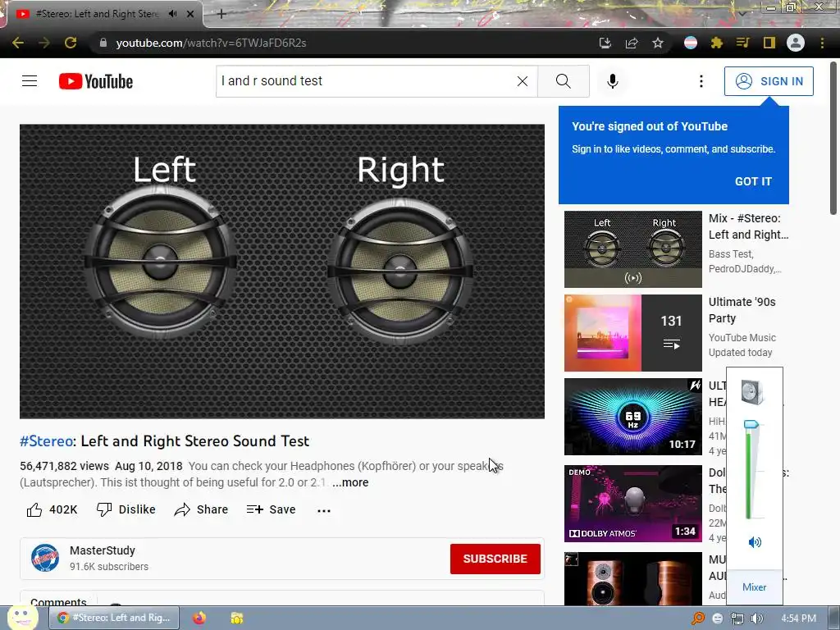The image size is (840, 630).
Task: Click the 4:54 PM clock
Action: tap(798, 619)
